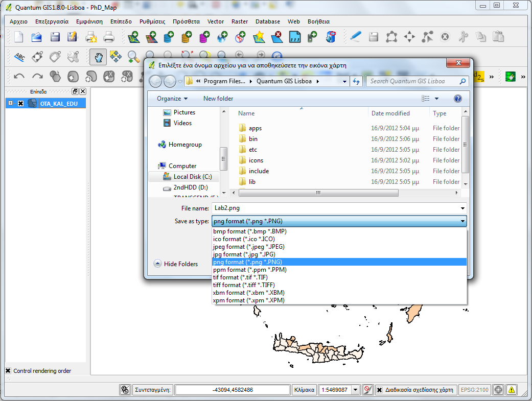This screenshot has width=532, height=401.
Task: Expand the breadcrumb arrow after Quantum GIS Lisboa
Action: [317, 81]
